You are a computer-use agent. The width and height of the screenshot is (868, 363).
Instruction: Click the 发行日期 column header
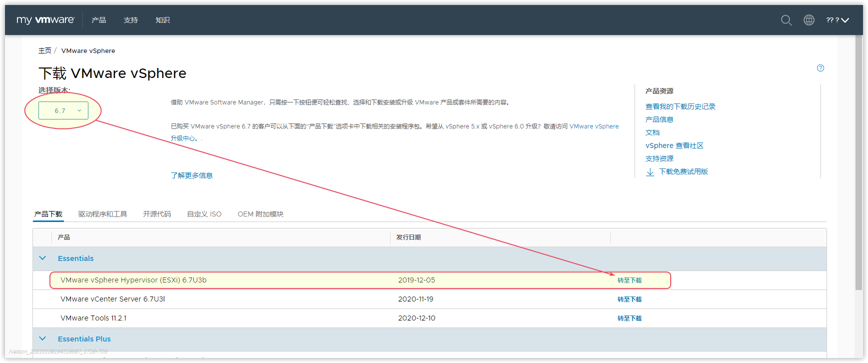tap(409, 237)
